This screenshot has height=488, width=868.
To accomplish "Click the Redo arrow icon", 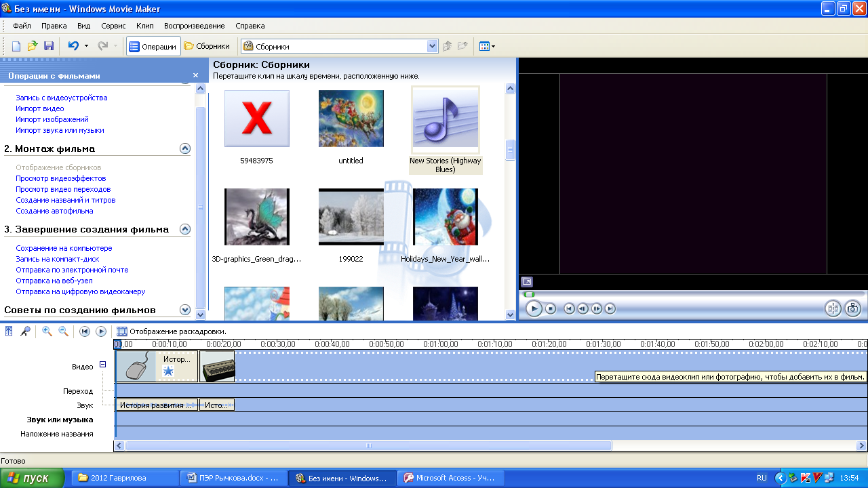I will pyautogui.click(x=103, y=46).
